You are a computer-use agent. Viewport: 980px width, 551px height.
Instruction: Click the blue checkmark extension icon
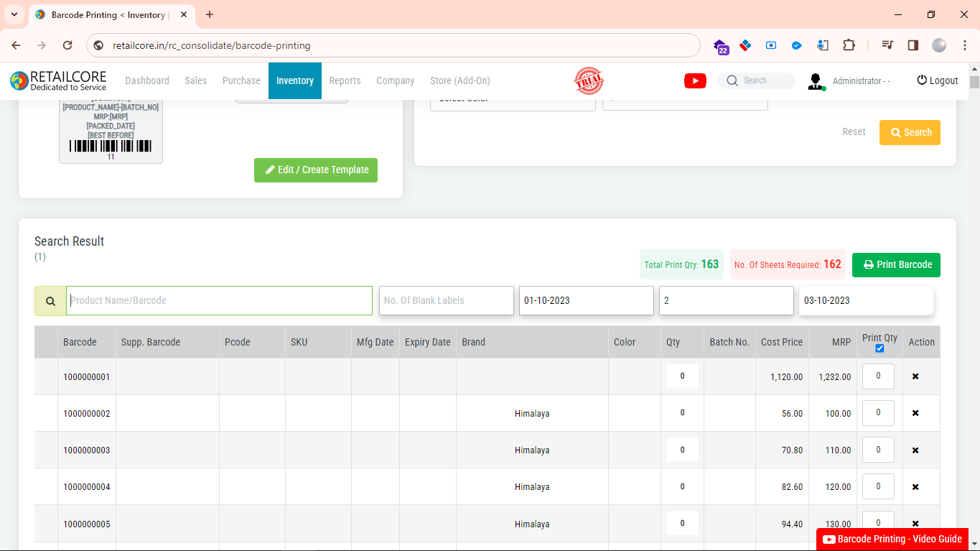tap(796, 45)
